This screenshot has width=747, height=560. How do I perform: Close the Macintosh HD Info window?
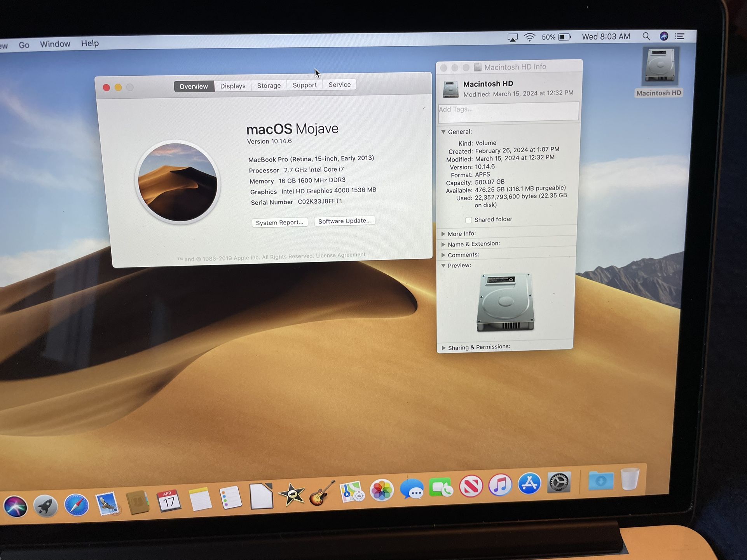pos(443,68)
